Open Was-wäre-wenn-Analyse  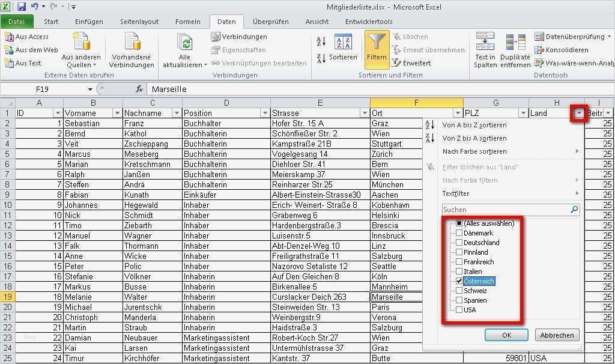574,62
